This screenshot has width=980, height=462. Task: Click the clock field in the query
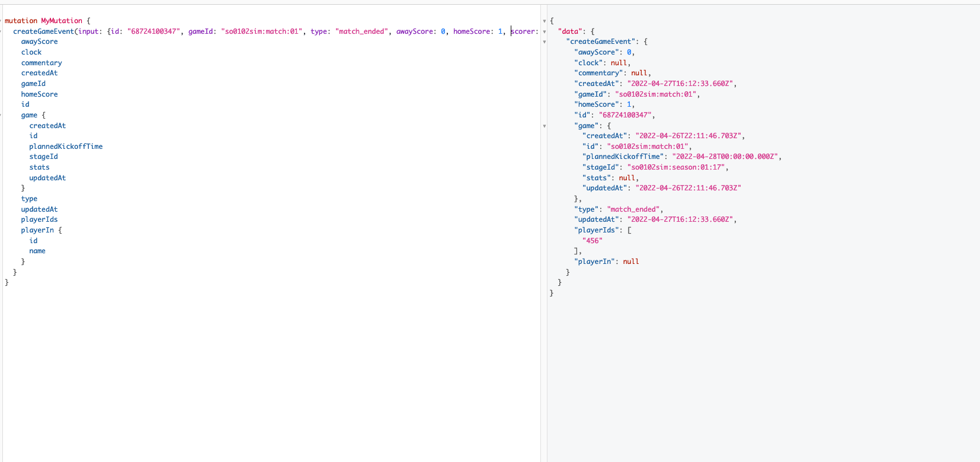[31, 52]
